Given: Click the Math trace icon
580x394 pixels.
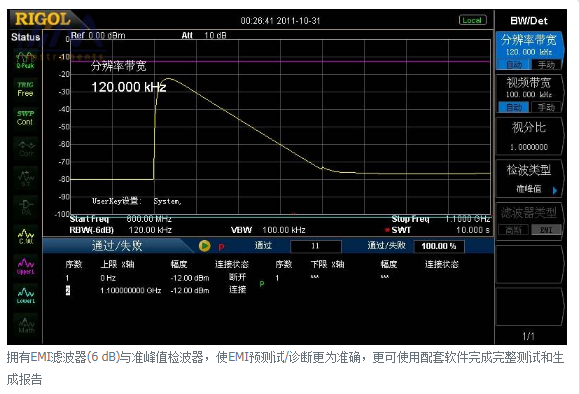Looking at the screenshot, I should click(x=25, y=325).
